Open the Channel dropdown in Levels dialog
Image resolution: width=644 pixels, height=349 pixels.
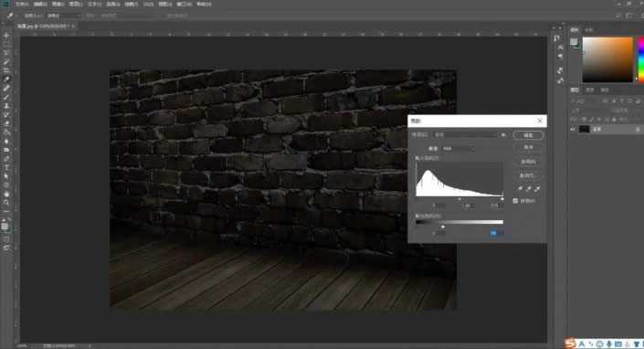click(458, 148)
